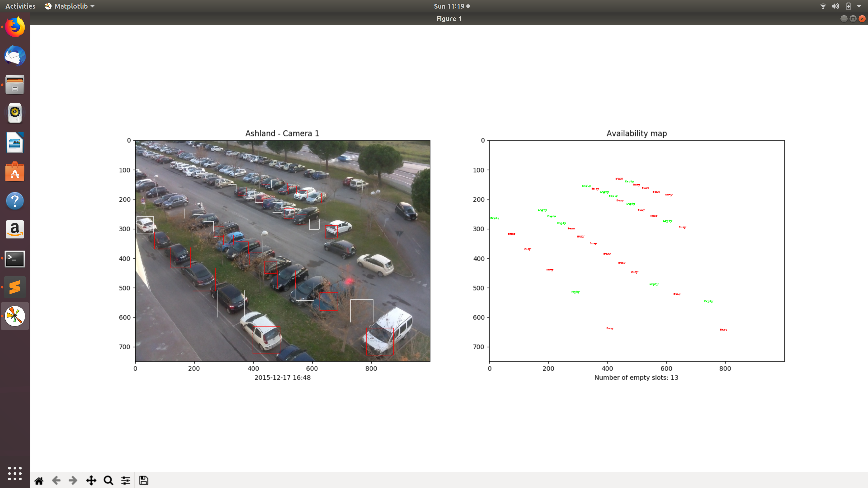Click the Ashland Camera 1 image plot
868x488 pixels.
coord(282,251)
